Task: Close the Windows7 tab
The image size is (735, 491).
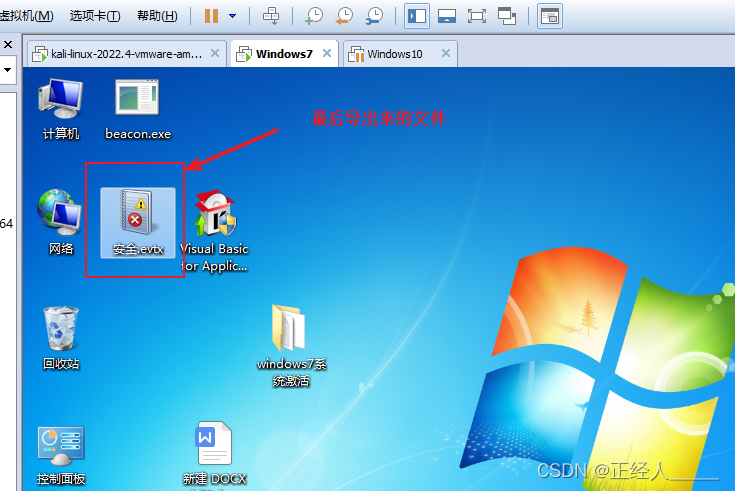Action: [x=327, y=53]
